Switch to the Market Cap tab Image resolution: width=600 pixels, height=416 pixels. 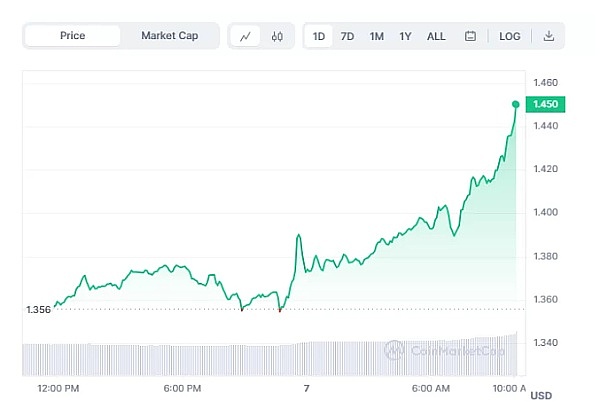[x=169, y=36]
